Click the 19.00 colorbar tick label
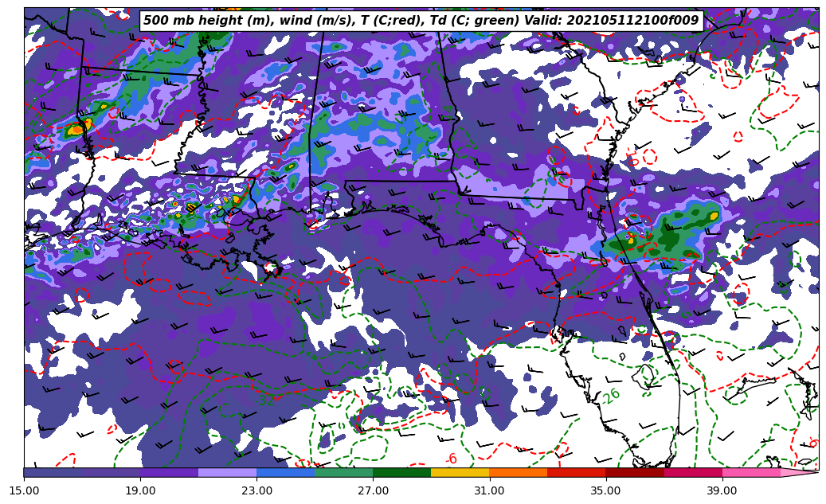Image resolution: width=826 pixels, height=504 pixels. [140, 491]
